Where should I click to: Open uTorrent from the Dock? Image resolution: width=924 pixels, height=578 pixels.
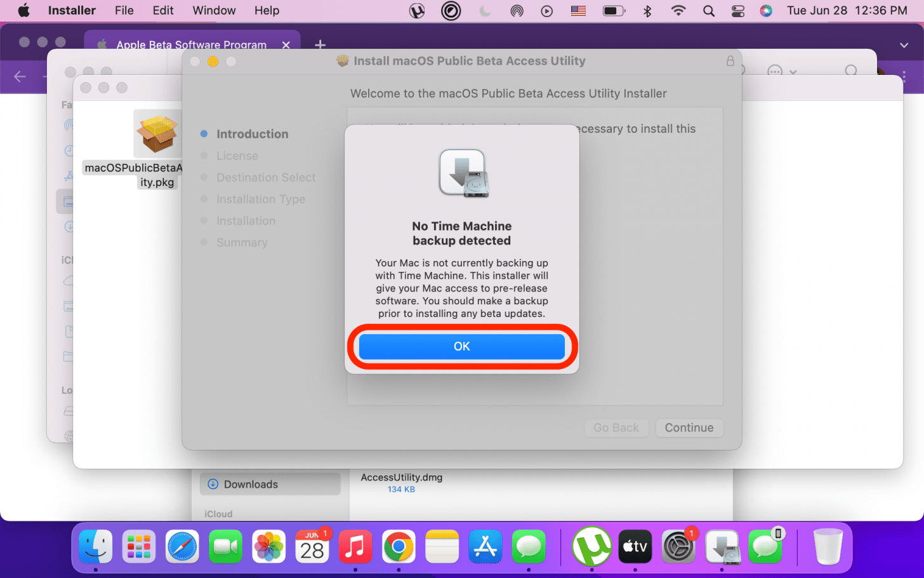[591, 546]
